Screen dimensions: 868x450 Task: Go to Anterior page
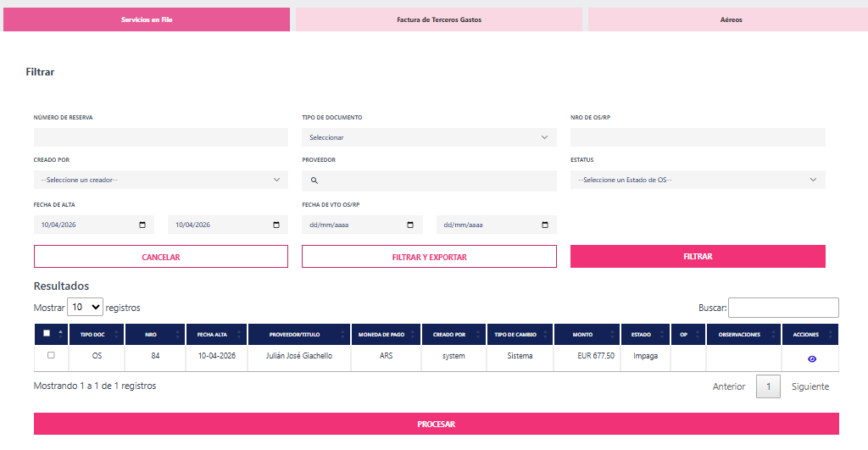point(728,386)
